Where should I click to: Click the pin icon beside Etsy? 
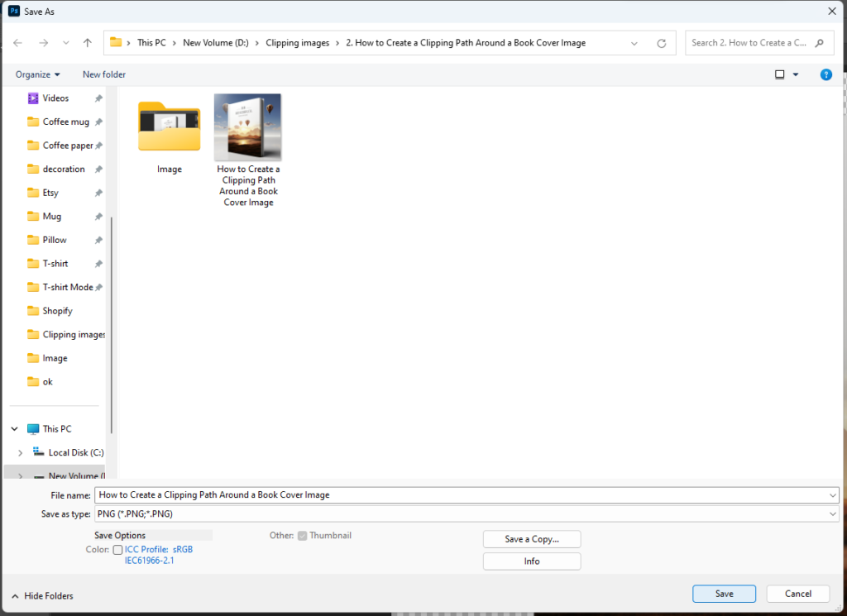(x=98, y=193)
